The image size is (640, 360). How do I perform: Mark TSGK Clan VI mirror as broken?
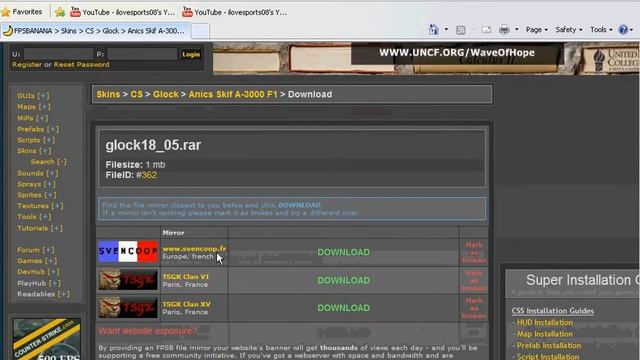[474, 280]
